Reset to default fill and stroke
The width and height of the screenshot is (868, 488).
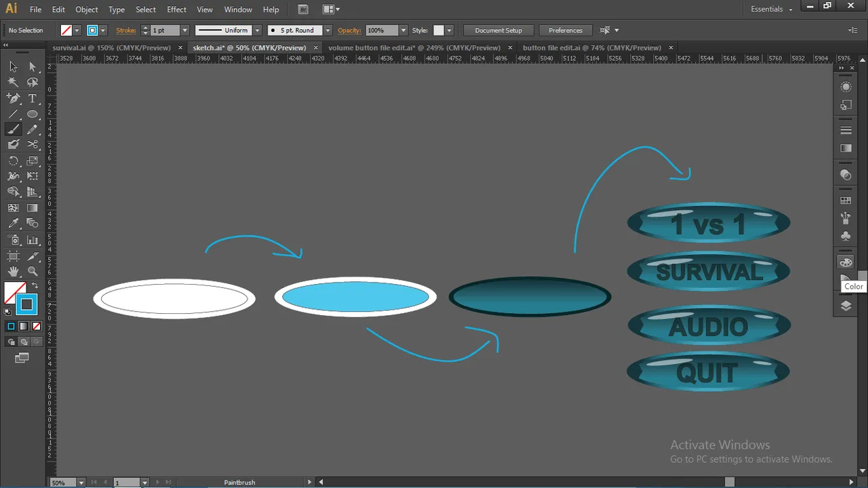[x=7, y=312]
